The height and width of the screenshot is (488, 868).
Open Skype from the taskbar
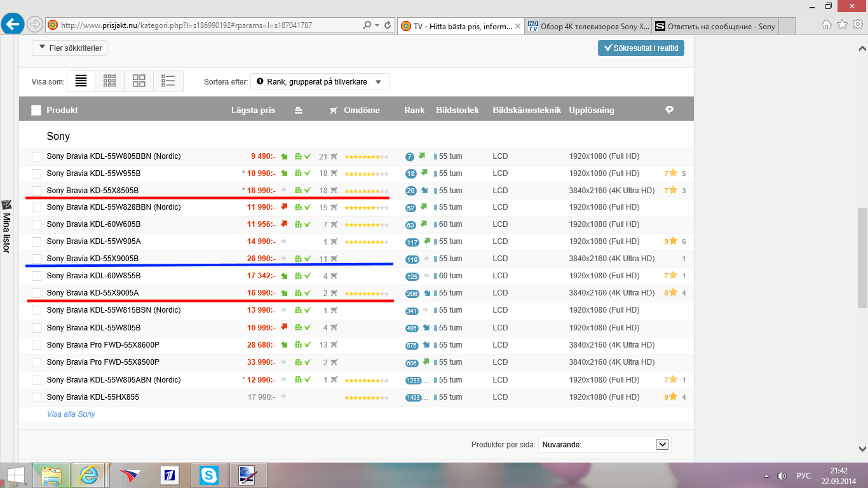(208, 475)
